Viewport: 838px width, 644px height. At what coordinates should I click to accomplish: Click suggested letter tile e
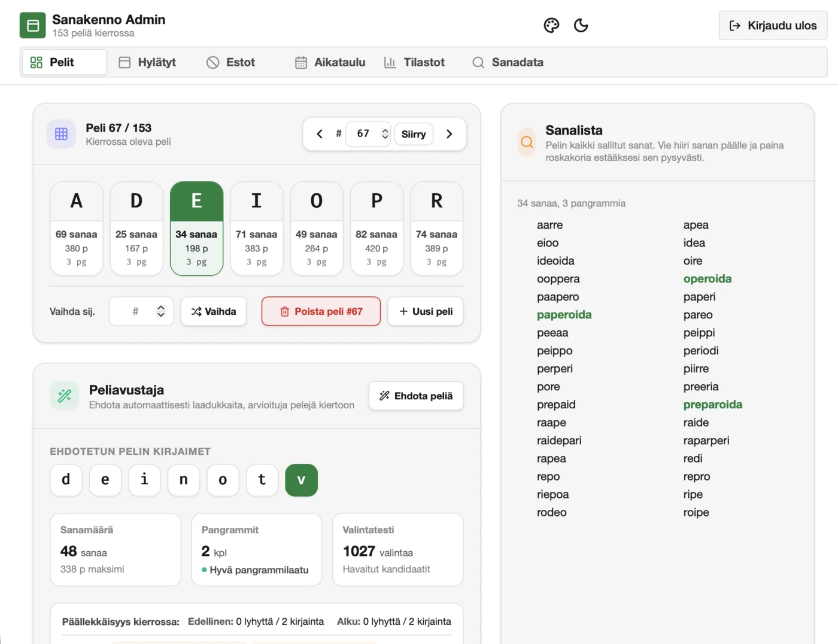[x=105, y=480]
